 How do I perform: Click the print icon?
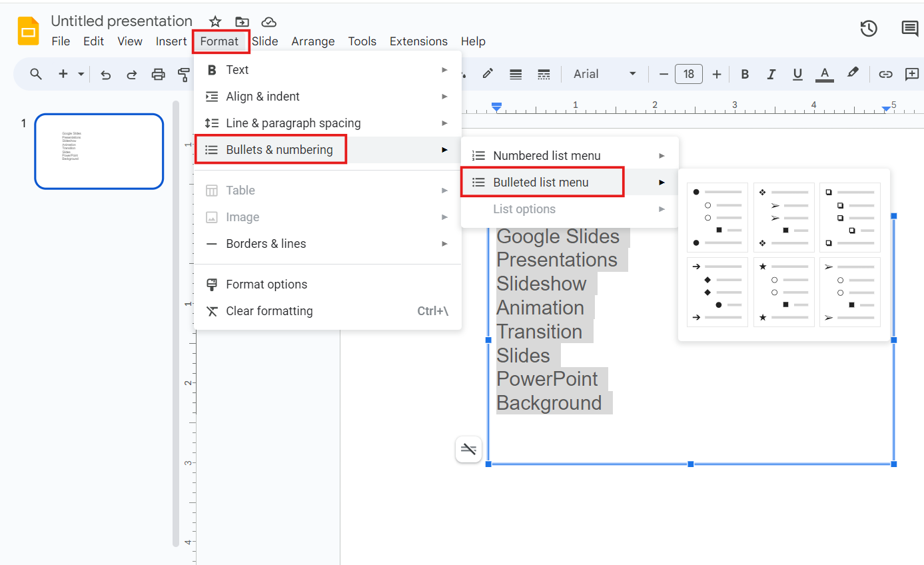[x=158, y=74]
